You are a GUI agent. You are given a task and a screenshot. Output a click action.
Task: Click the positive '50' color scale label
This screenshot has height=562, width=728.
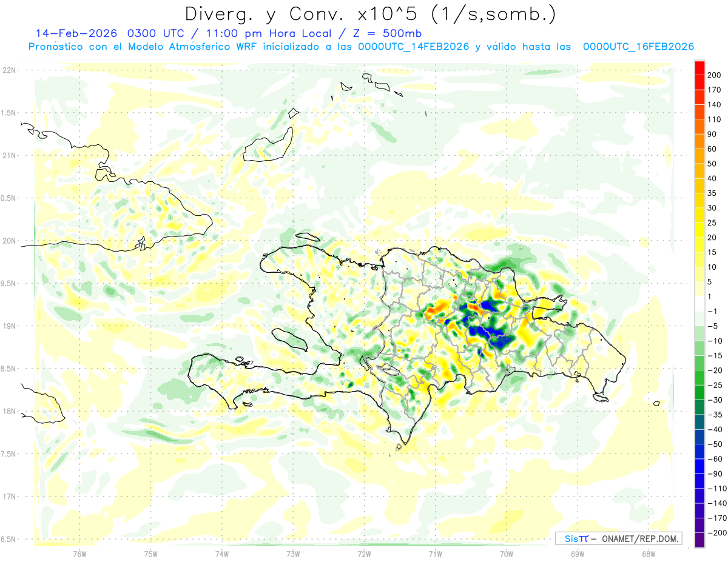coord(712,164)
